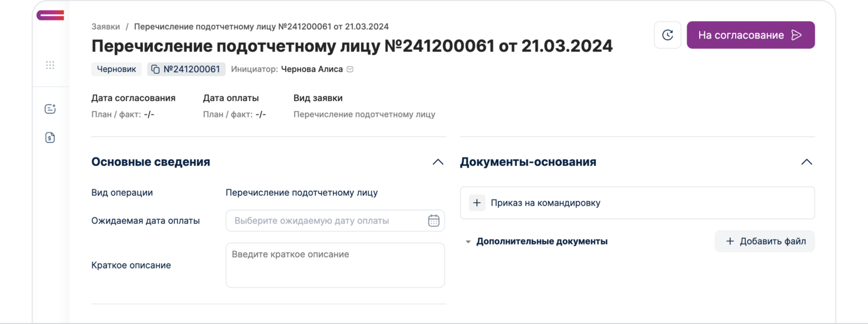
Task: Focus the Ожидаемая дата оплаты date field
Action: (326, 221)
